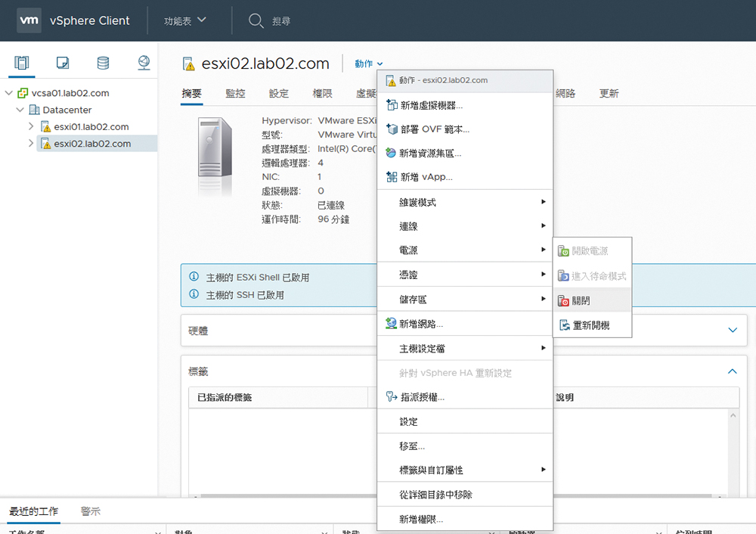Select 從詳細目錄中移除 menu entry
The height and width of the screenshot is (534, 756).
coord(465,495)
